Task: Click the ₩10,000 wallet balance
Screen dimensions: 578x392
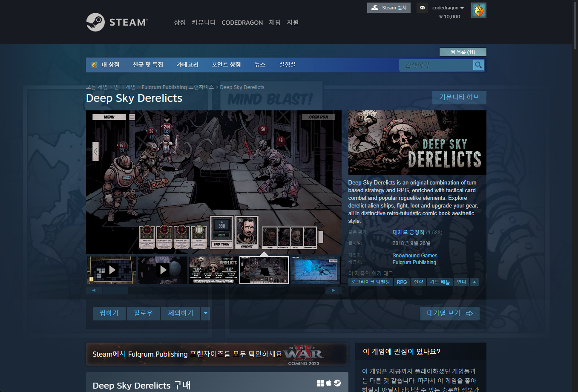Action: (449, 17)
